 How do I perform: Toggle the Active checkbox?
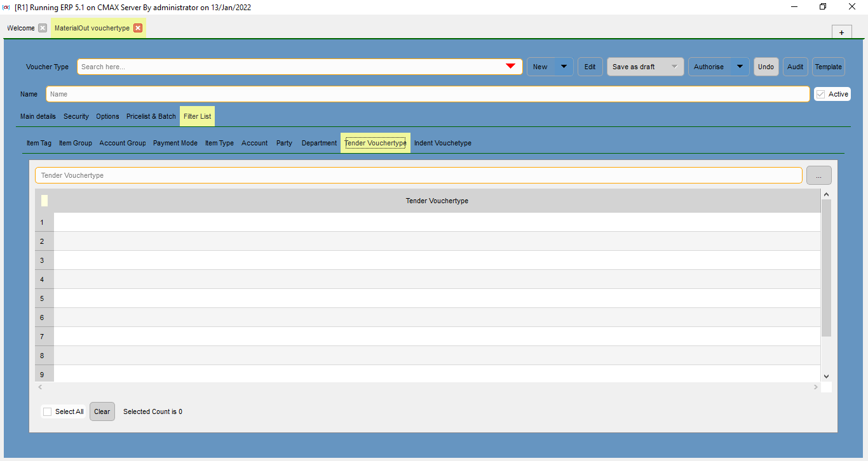821,94
